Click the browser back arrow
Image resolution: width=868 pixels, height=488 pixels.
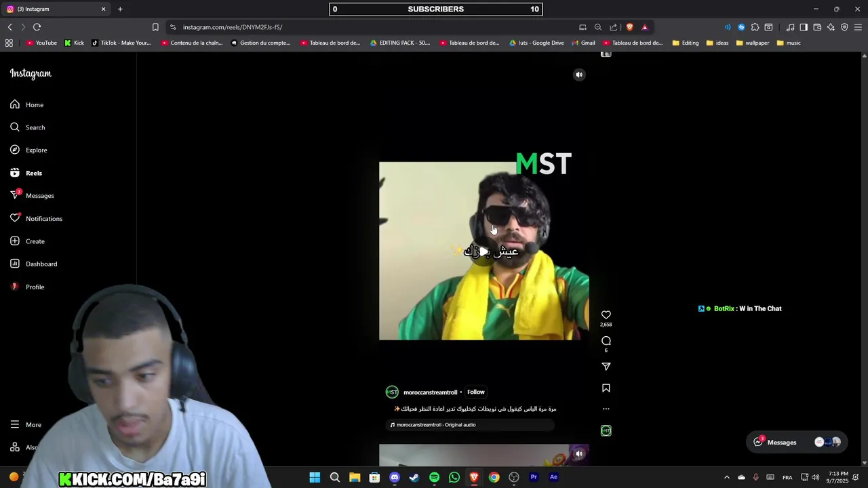point(9,27)
